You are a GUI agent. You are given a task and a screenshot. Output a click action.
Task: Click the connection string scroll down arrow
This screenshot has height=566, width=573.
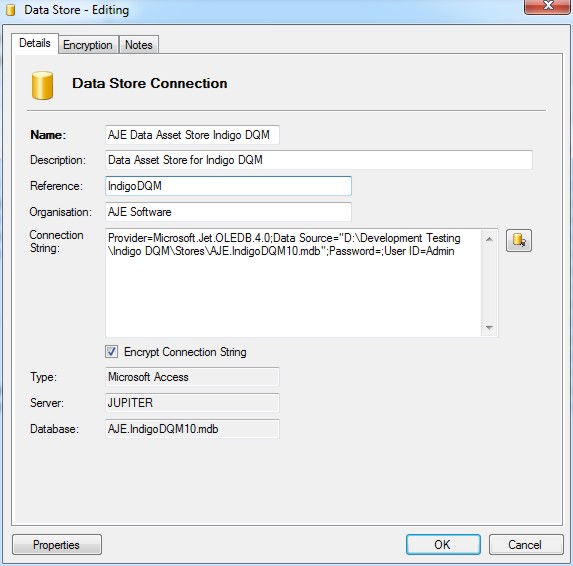[x=489, y=327]
